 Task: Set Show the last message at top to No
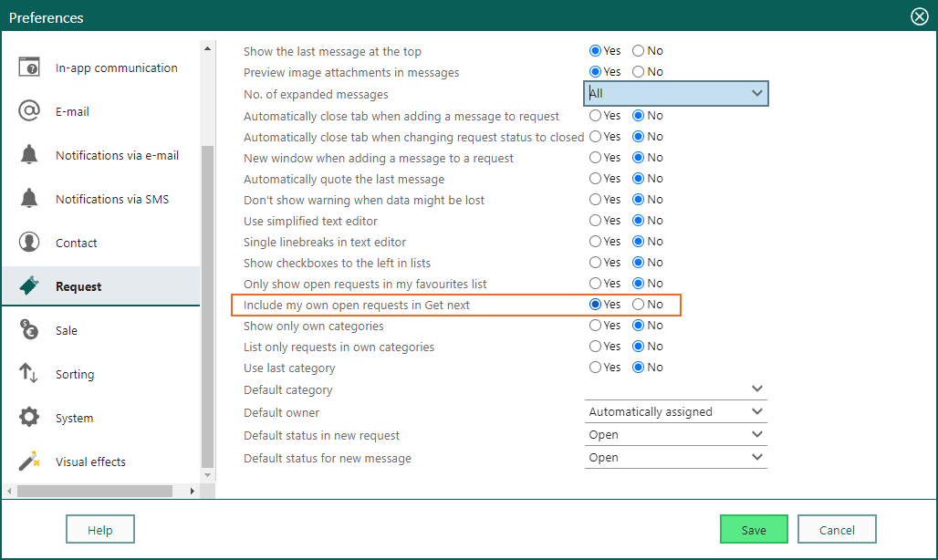(x=639, y=51)
